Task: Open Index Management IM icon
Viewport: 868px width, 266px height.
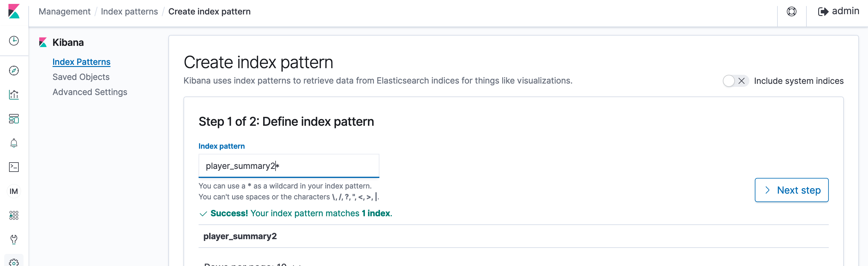Action: click(x=14, y=191)
